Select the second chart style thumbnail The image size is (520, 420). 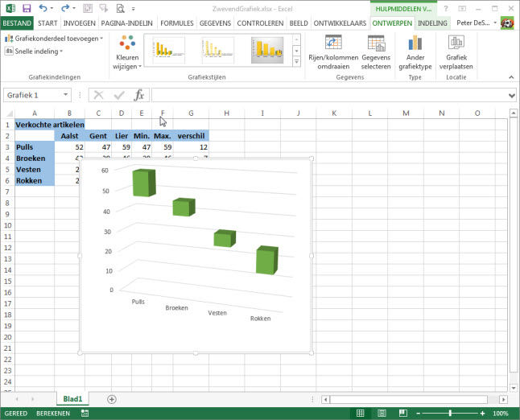coord(217,51)
